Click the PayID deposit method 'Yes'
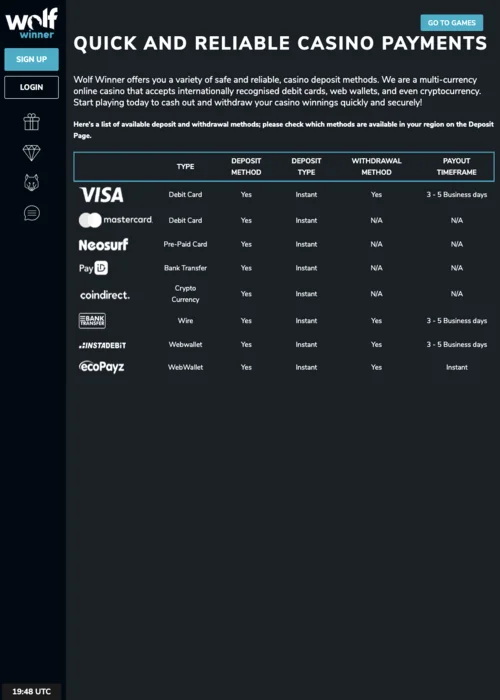The height and width of the screenshot is (700, 500). (246, 268)
